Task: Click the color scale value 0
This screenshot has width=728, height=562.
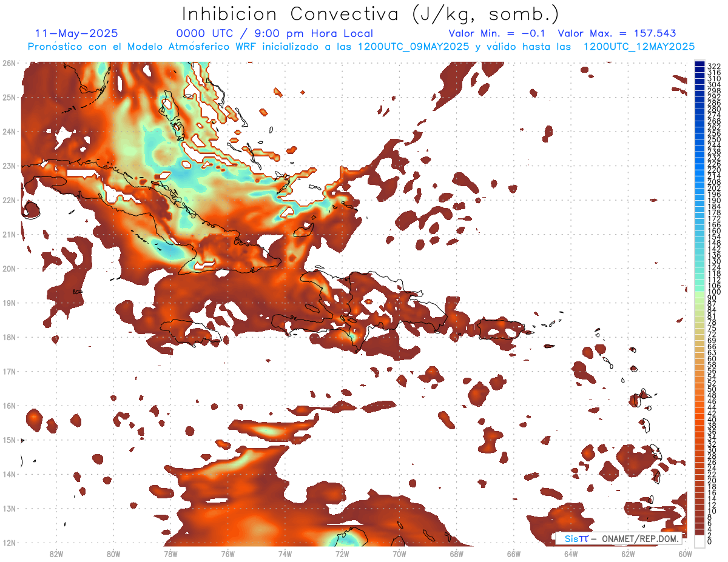Action: pyautogui.click(x=710, y=542)
